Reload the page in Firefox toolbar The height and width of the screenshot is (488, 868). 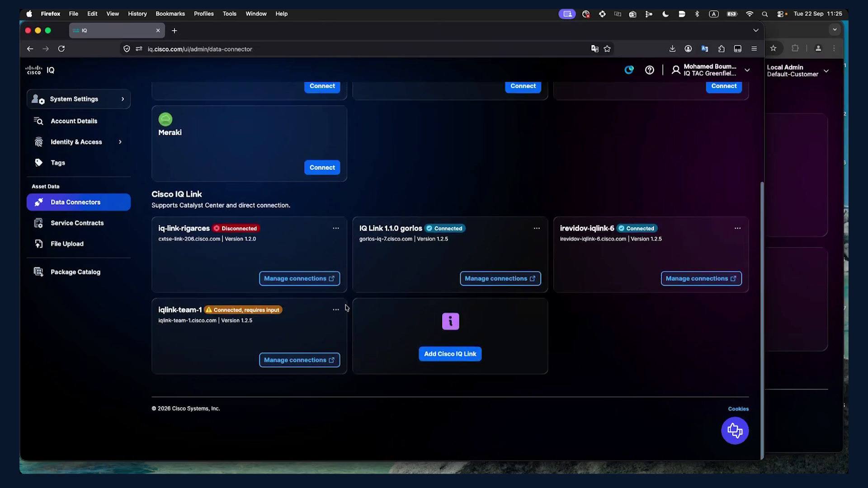pos(61,49)
